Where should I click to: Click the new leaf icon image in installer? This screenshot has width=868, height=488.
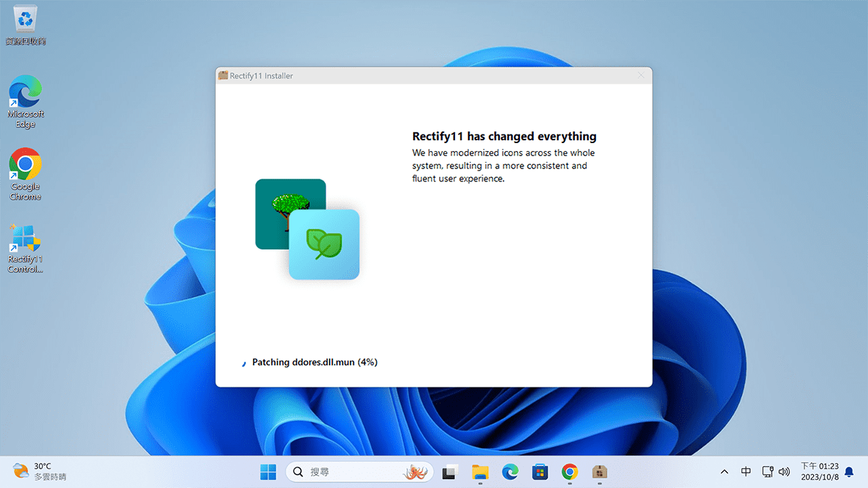[324, 244]
